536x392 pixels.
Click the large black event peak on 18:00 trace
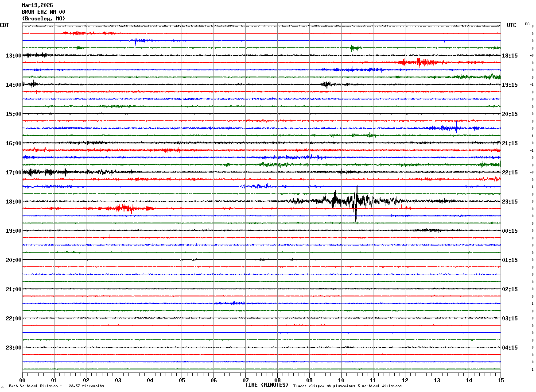click(x=356, y=203)
